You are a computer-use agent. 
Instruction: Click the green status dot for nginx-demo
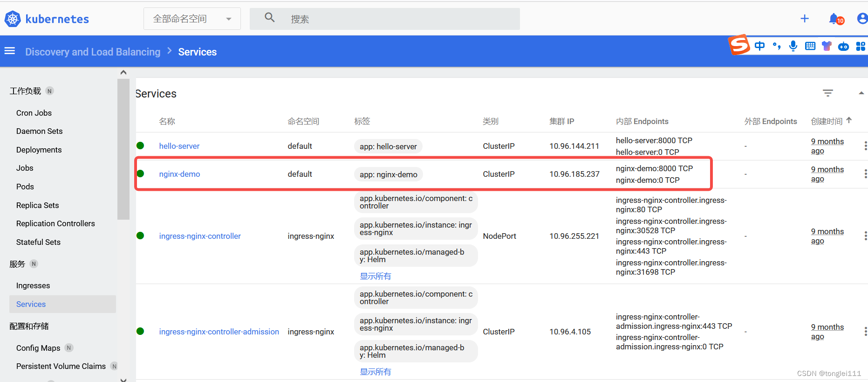(x=140, y=174)
